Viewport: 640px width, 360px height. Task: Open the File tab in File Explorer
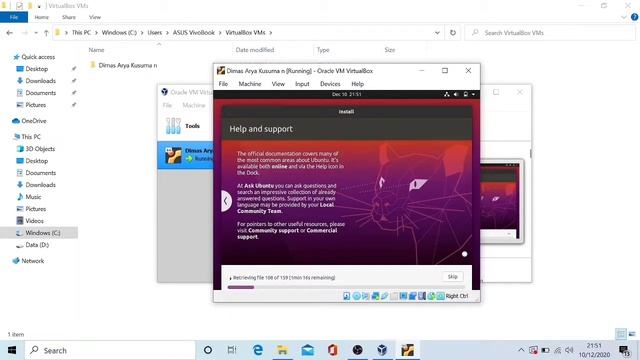coord(14,17)
